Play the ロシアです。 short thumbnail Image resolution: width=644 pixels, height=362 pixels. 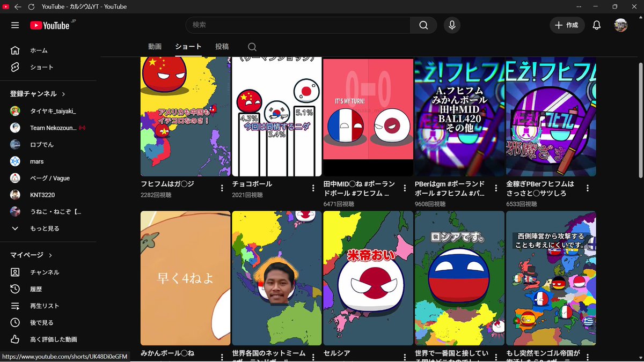(x=459, y=278)
